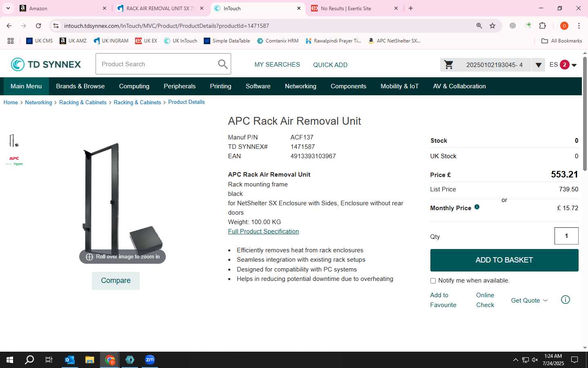Click the info icon beside Get Quote
This screenshot has height=368, width=588.
point(566,300)
